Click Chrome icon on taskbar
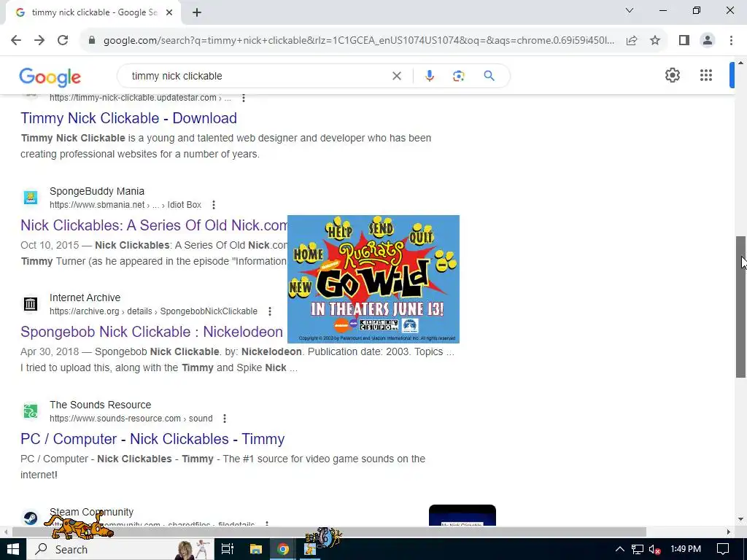Screen dimensions: 747x560 tap(284, 549)
